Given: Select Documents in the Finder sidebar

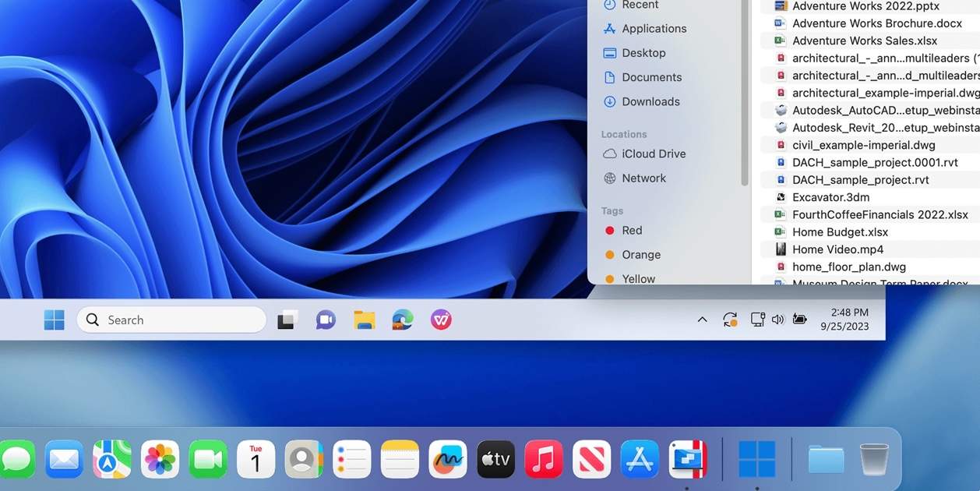Looking at the screenshot, I should tap(651, 77).
